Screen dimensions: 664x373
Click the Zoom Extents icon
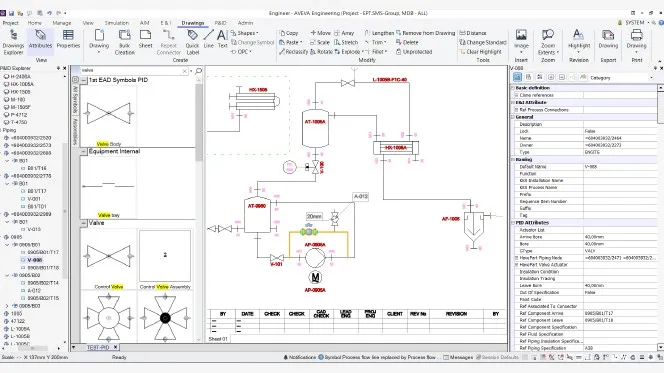coord(548,42)
